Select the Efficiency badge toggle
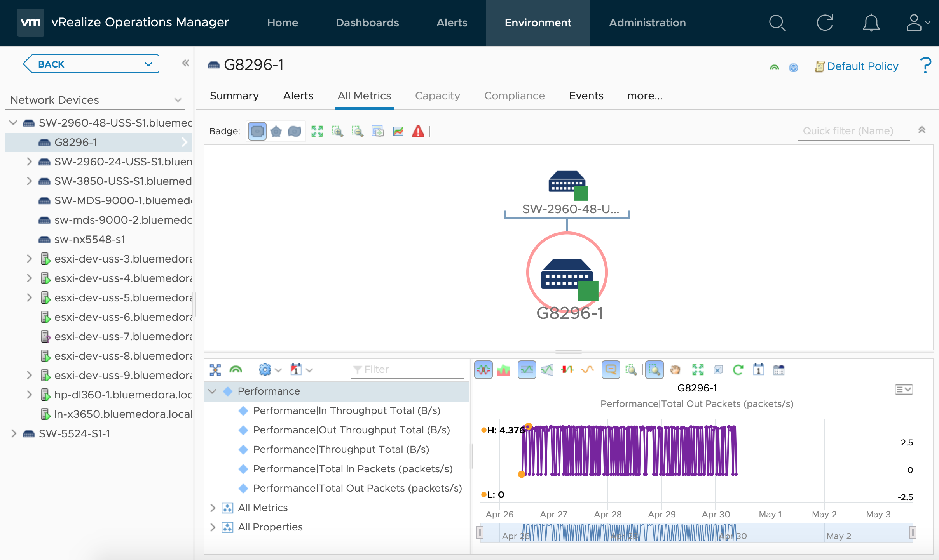939x560 pixels. (295, 131)
